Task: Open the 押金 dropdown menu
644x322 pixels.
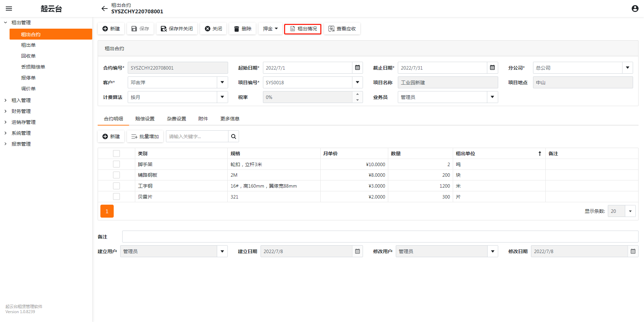Action: click(x=270, y=29)
